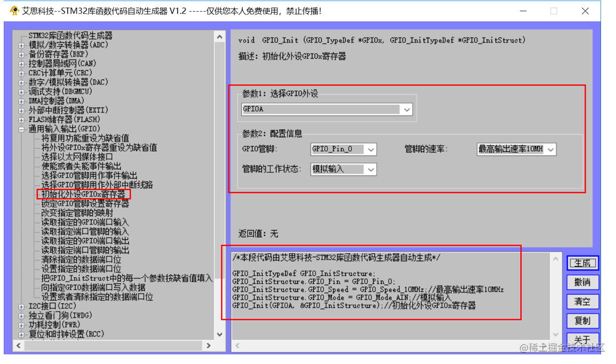Select tree item 设置指定的数据端口位
This screenshot has width=616, height=364.
pos(81,270)
